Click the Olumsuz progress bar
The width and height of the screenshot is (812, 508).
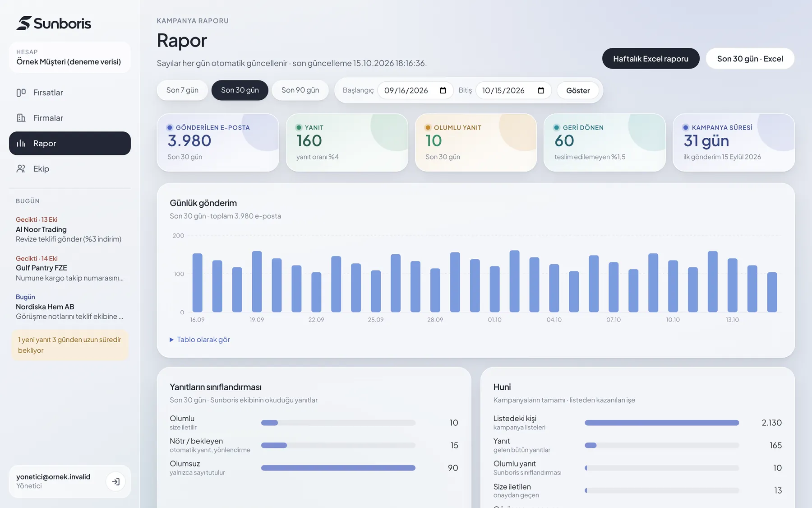pyautogui.click(x=338, y=468)
